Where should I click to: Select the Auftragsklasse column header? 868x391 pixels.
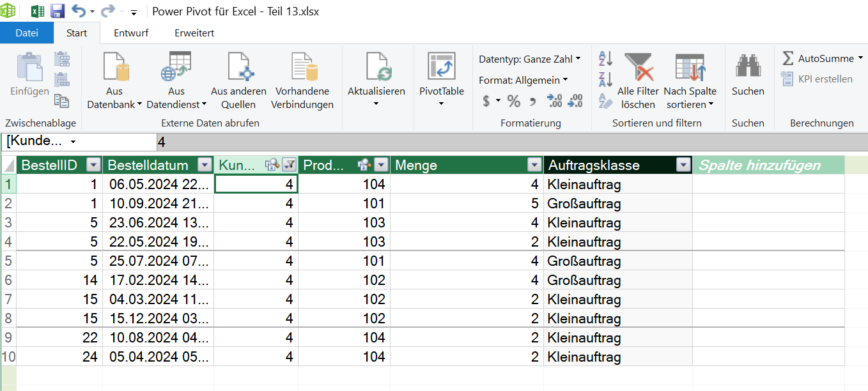(618, 165)
